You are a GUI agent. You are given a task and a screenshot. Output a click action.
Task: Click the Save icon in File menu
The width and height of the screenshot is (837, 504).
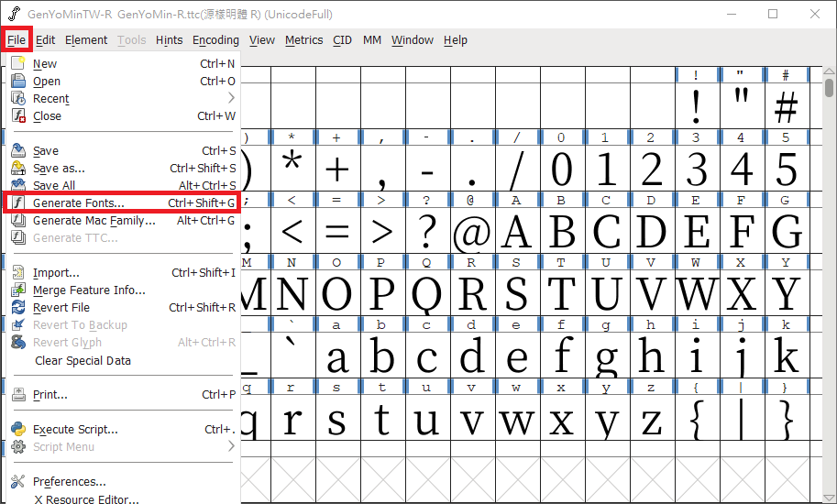tap(18, 150)
